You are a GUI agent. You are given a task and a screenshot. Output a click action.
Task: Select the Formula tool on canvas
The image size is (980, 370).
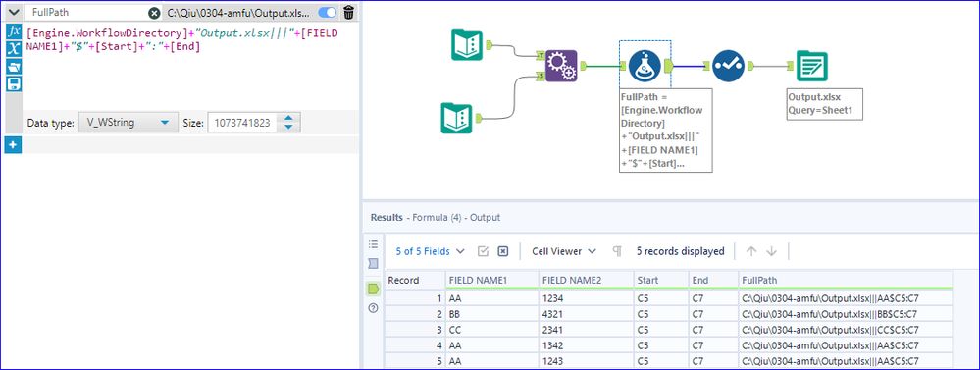click(x=645, y=66)
